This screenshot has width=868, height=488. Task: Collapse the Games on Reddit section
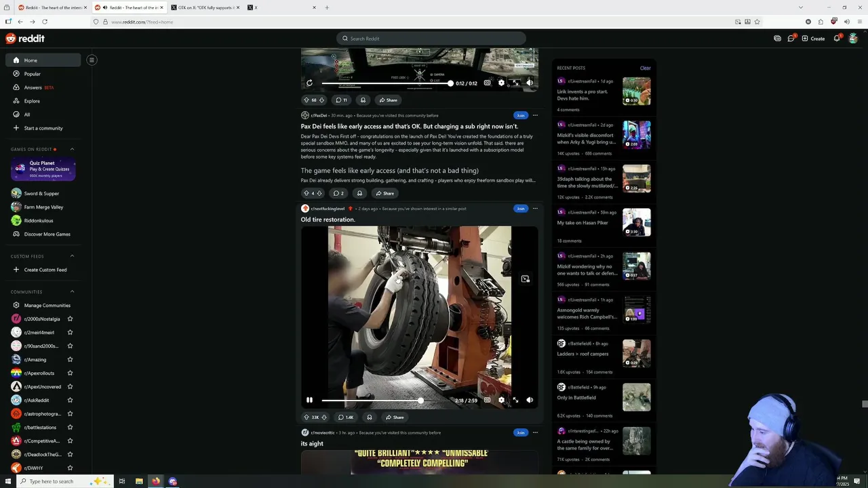point(72,149)
